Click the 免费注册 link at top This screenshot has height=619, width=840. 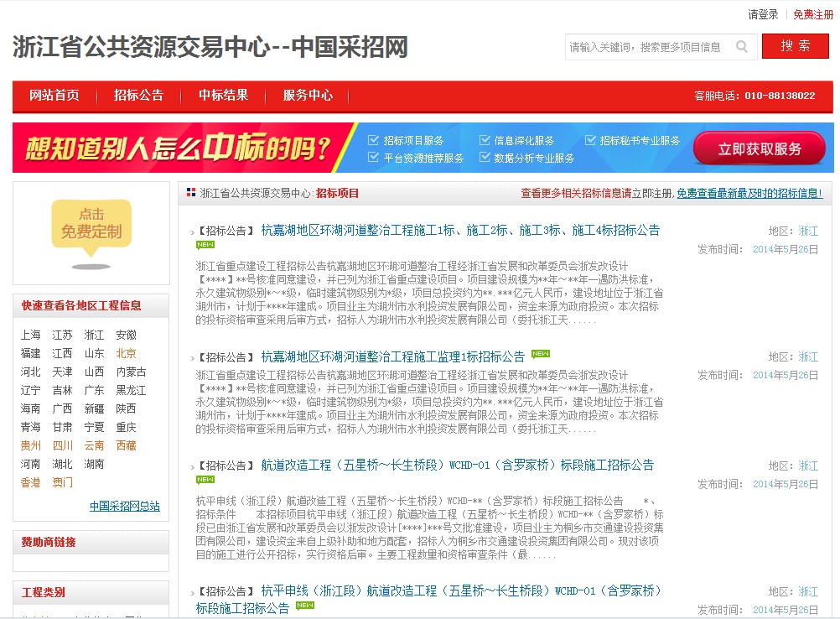point(812,14)
